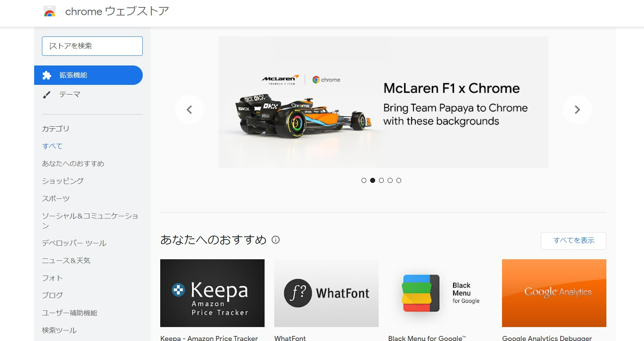Choose the 検索ツール category

(x=59, y=330)
